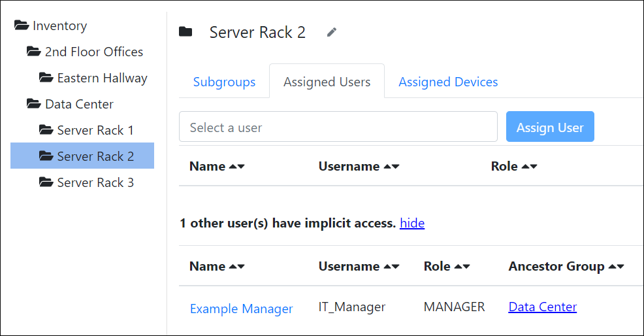Click the 2nd Floor Offices folder icon
The image size is (644, 336).
point(34,52)
